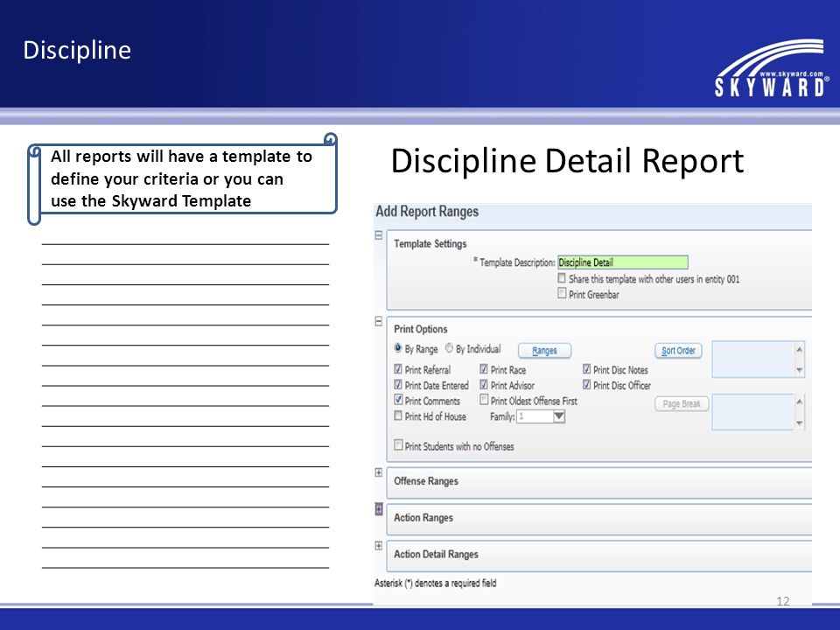This screenshot has width=840, height=630.
Task: Click the Sort Order button
Action: pyautogui.click(x=678, y=350)
